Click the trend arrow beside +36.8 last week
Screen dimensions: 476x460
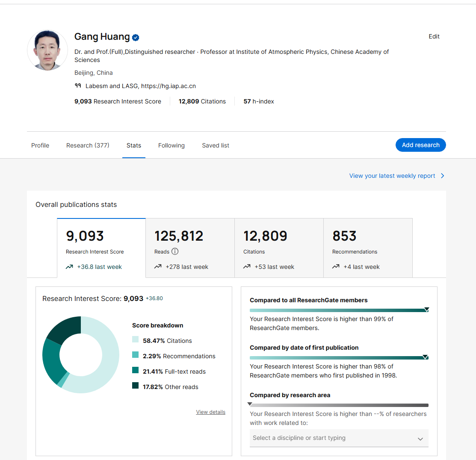coord(69,267)
